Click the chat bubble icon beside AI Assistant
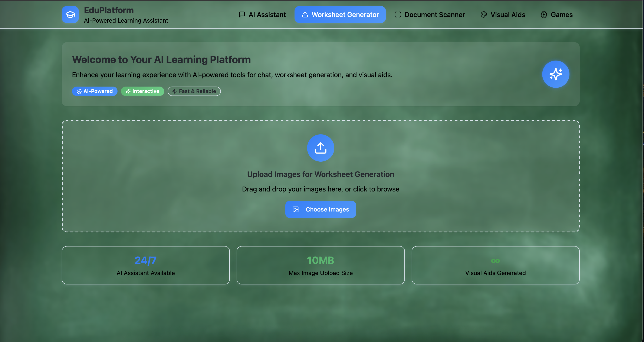This screenshot has height=342, width=644. 242,14
